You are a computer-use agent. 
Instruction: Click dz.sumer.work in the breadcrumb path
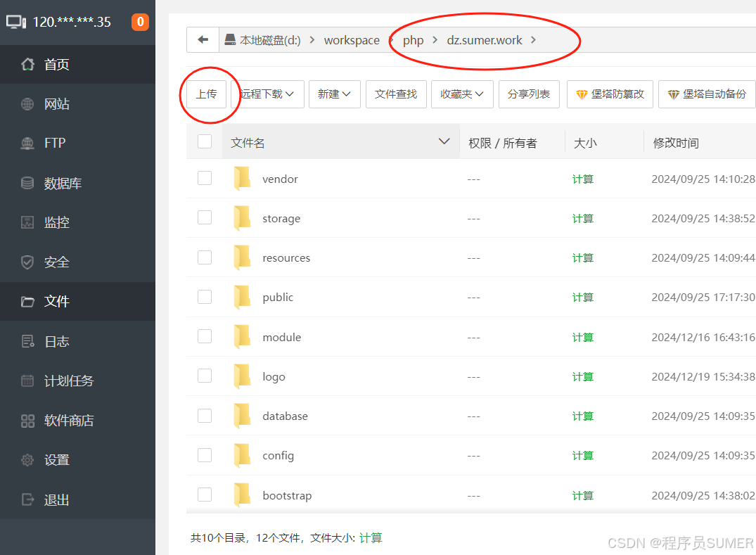484,40
